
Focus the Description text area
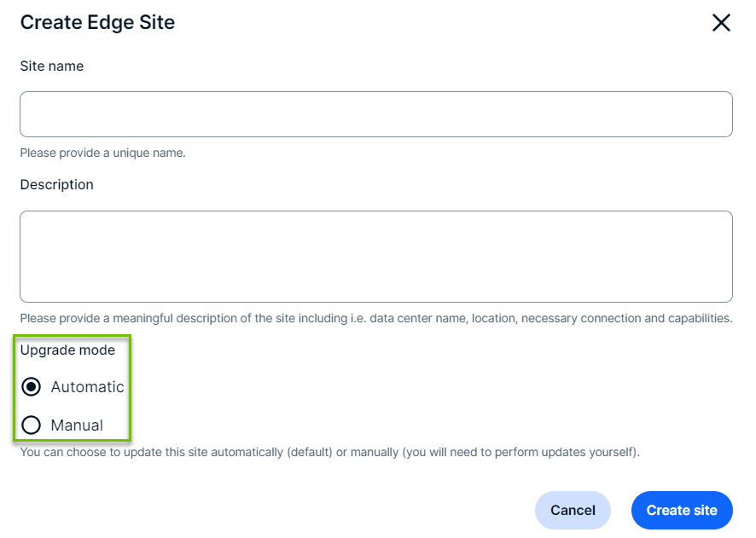click(376, 257)
